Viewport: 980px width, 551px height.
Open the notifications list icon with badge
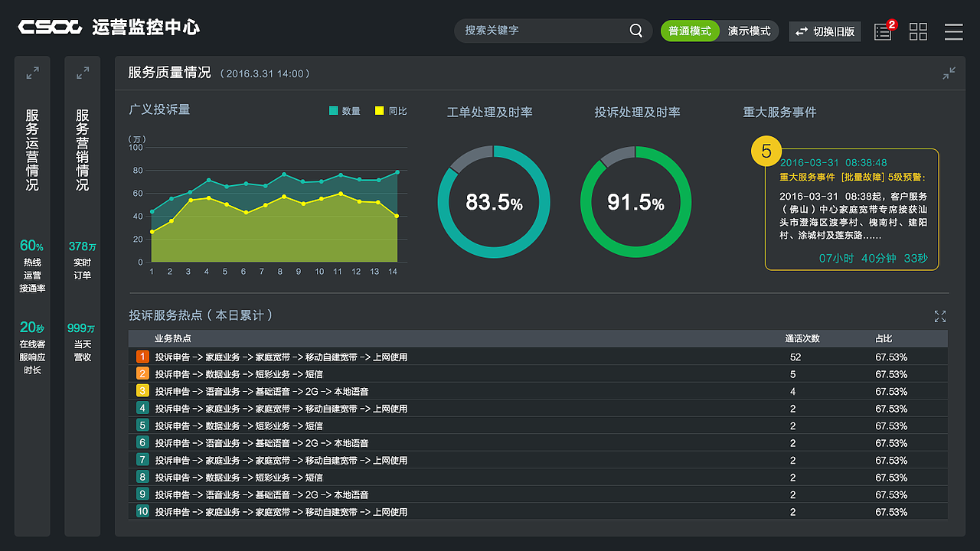[x=883, y=31]
